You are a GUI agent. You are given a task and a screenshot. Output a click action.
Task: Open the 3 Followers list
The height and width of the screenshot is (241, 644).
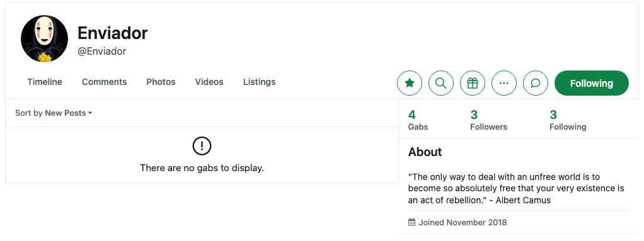[x=489, y=120]
